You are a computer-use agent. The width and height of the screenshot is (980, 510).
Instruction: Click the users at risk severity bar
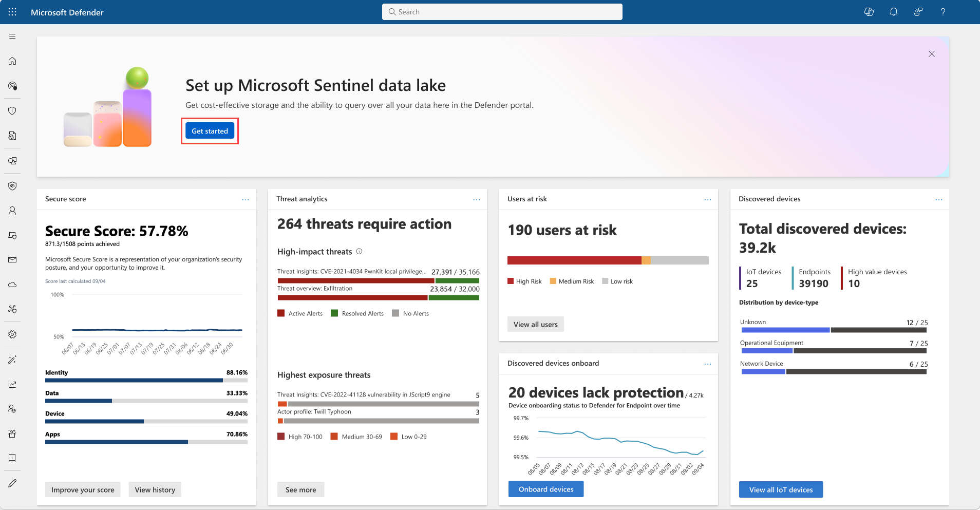(x=608, y=260)
